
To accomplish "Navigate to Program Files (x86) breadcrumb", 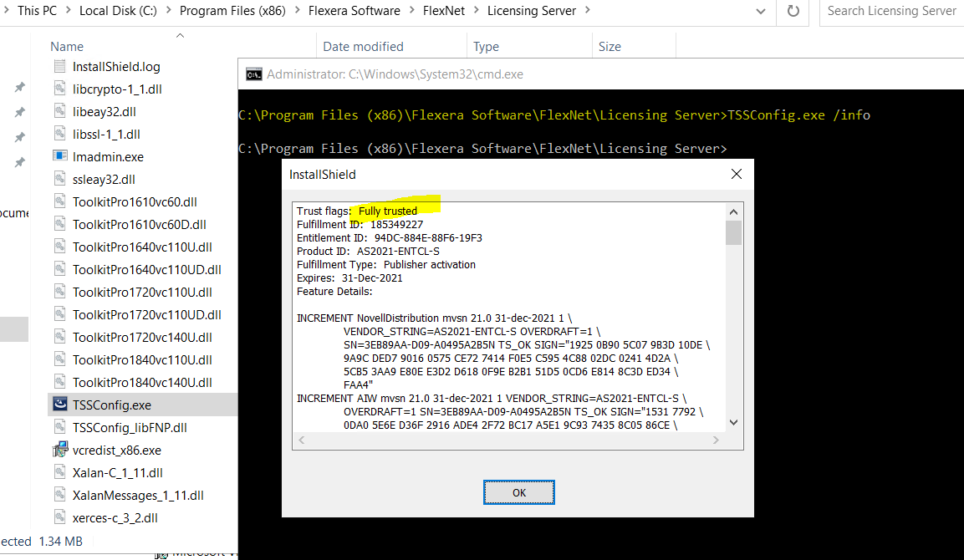I will point(232,11).
